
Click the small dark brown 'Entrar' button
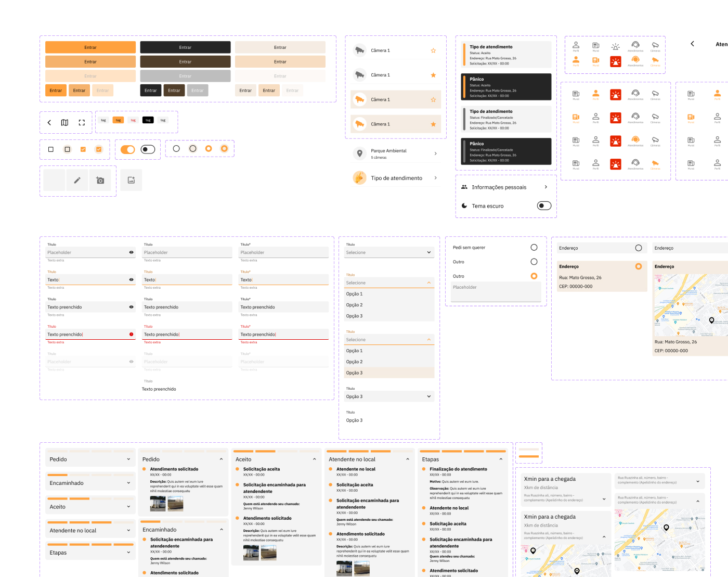pos(174,91)
